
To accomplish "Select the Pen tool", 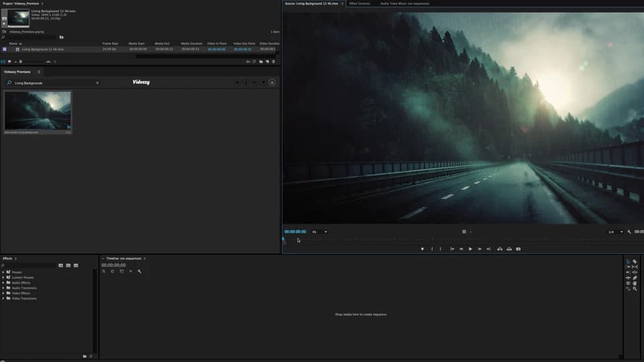I will [x=635, y=278].
